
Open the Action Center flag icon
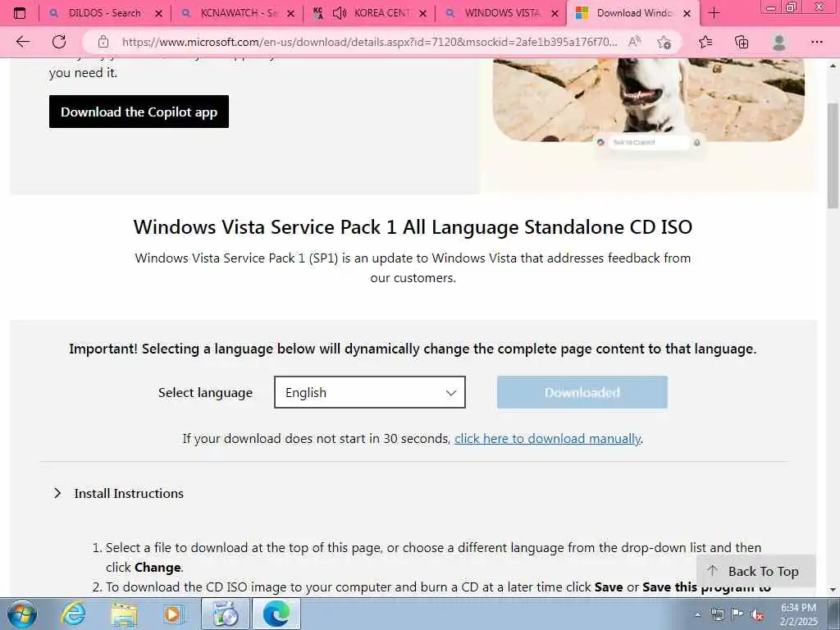point(737,614)
